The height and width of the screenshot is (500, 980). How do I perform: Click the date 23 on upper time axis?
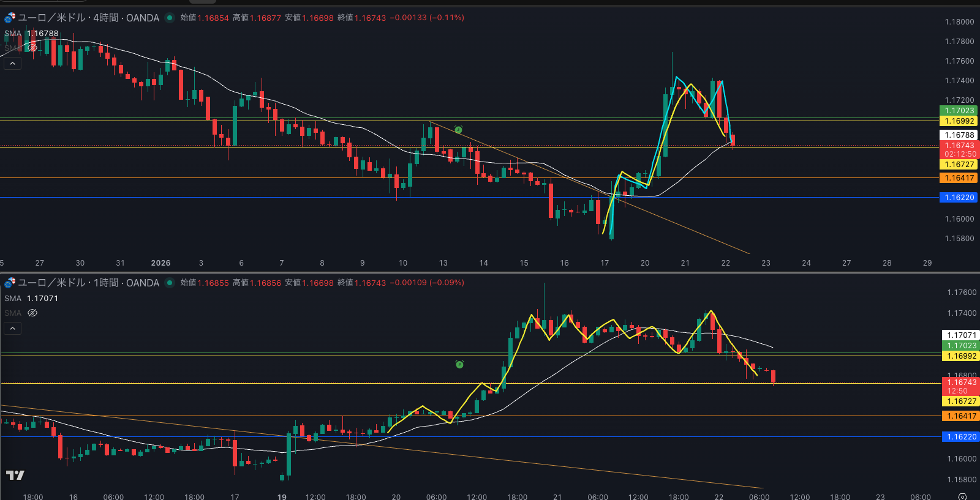pyautogui.click(x=766, y=263)
